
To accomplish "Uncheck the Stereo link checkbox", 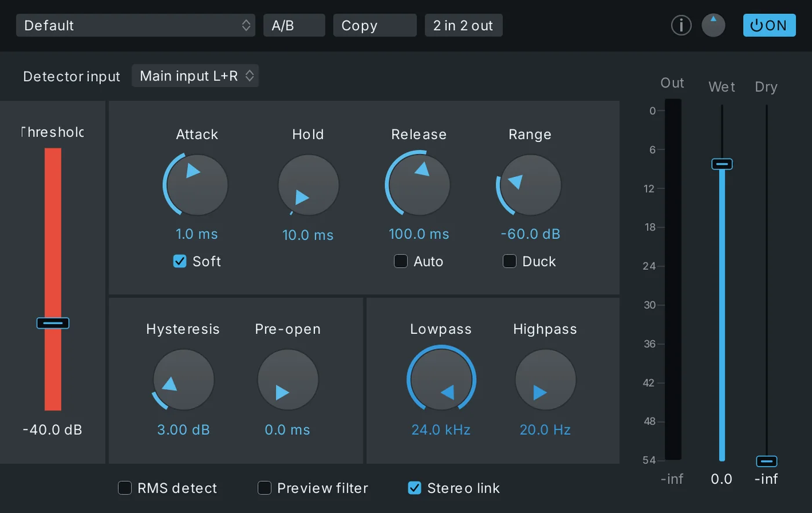I will pos(415,488).
